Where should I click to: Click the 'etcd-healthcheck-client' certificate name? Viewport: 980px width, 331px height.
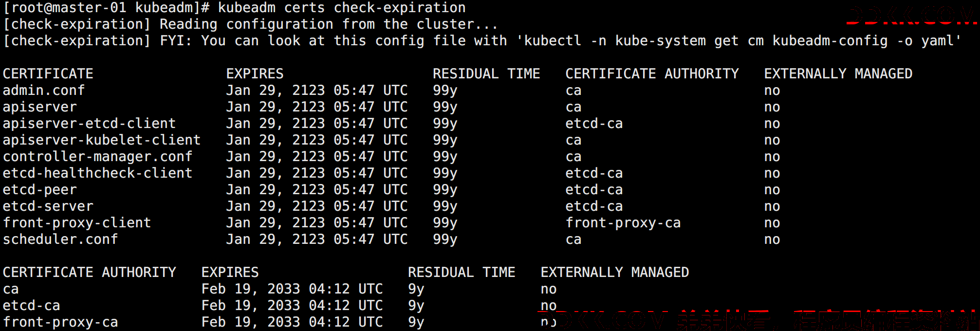tap(98, 173)
